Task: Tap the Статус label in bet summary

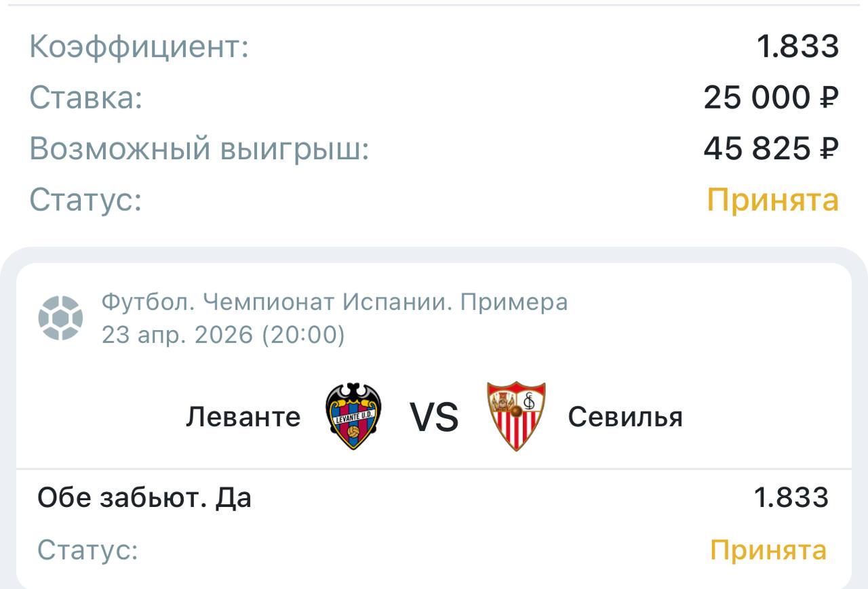Action: (85, 200)
